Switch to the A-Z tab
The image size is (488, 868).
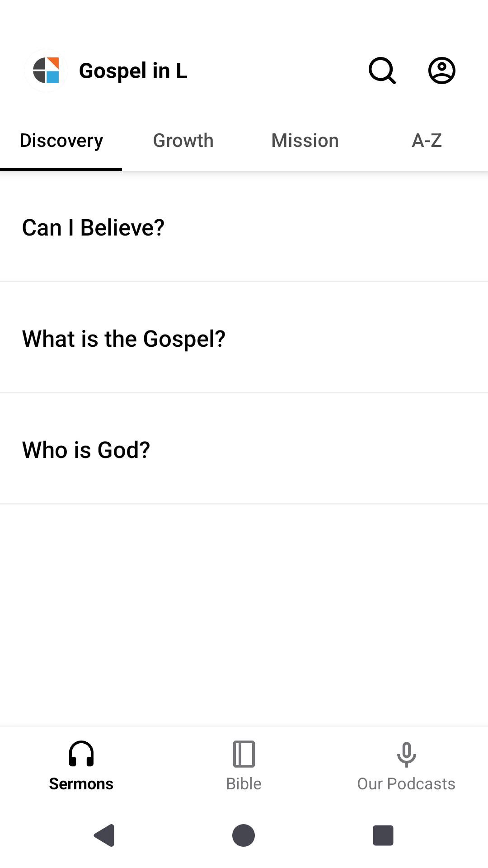tap(427, 141)
